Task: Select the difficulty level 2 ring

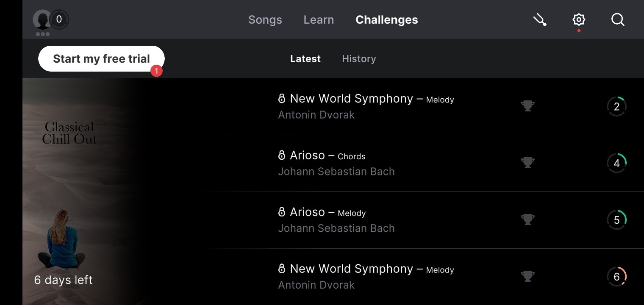Action: pyautogui.click(x=616, y=106)
